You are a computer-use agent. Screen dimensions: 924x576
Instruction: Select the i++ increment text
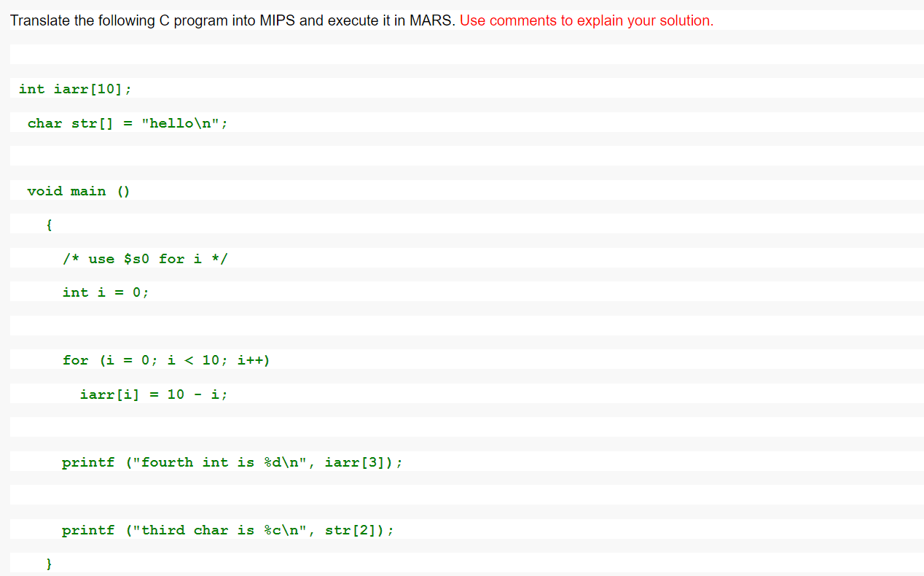(x=254, y=359)
